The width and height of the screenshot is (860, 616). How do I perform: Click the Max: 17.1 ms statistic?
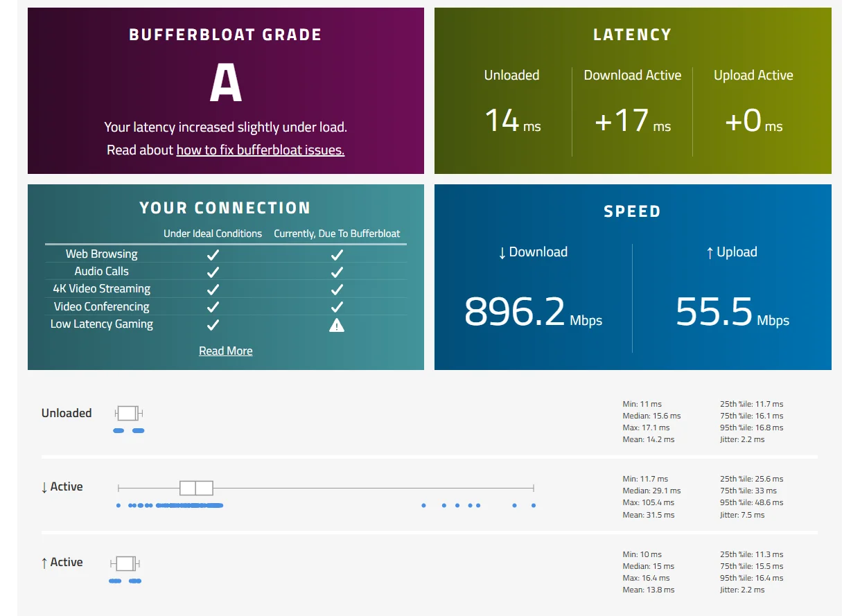click(646, 428)
